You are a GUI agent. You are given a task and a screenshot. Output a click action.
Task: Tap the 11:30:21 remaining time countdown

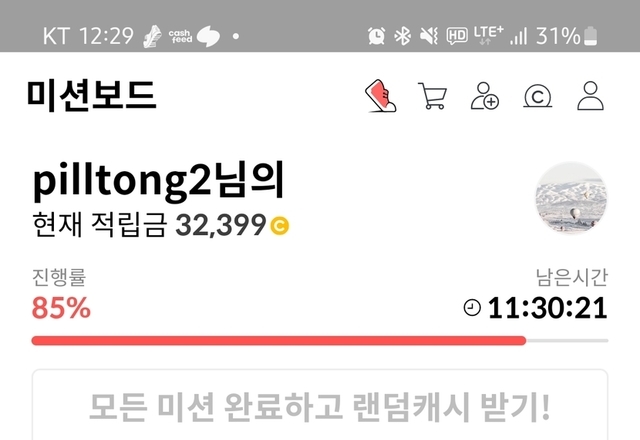(547, 308)
